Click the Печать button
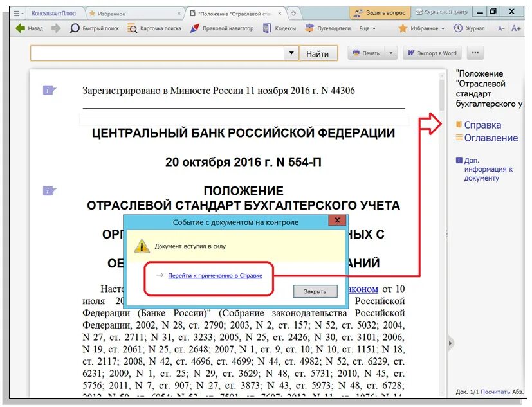This screenshot has height=407, width=532. [367, 53]
